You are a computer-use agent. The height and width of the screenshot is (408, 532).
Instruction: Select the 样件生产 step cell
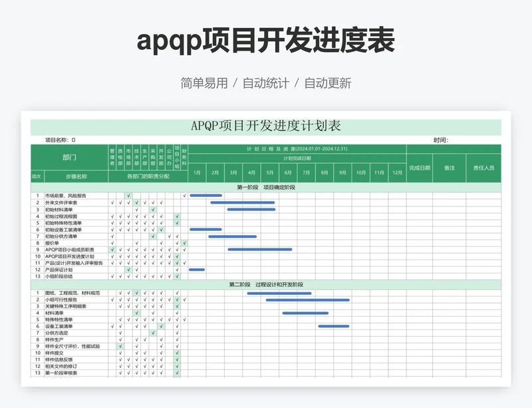coord(76,339)
